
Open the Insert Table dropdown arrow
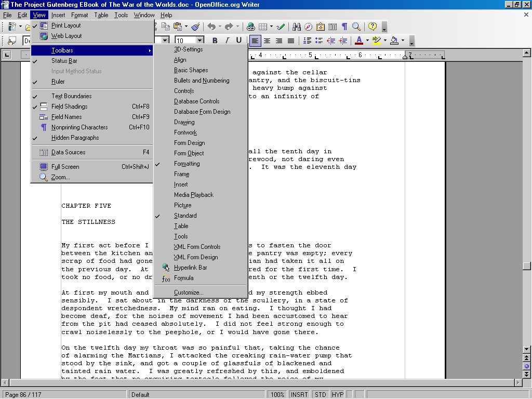click(x=272, y=26)
